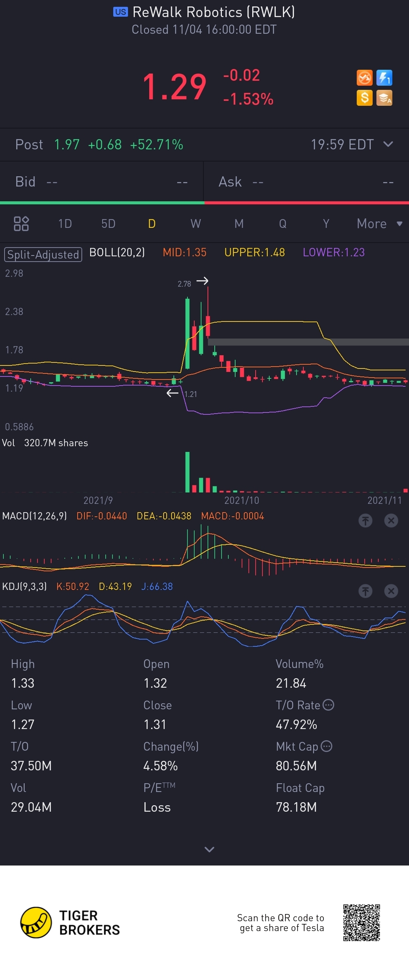Remove the KDJ indicator panel
The width and height of the screenshot is (409, 980).
[391, 591]
